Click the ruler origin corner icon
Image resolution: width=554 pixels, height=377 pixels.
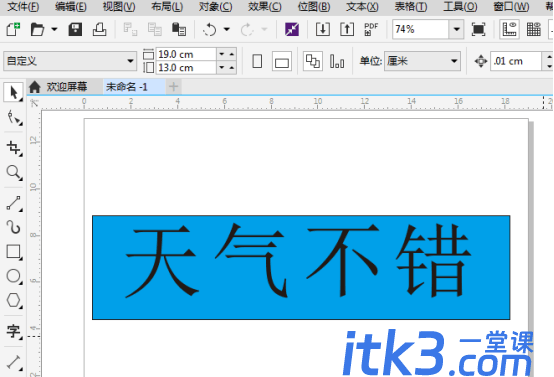pos(34,102)
